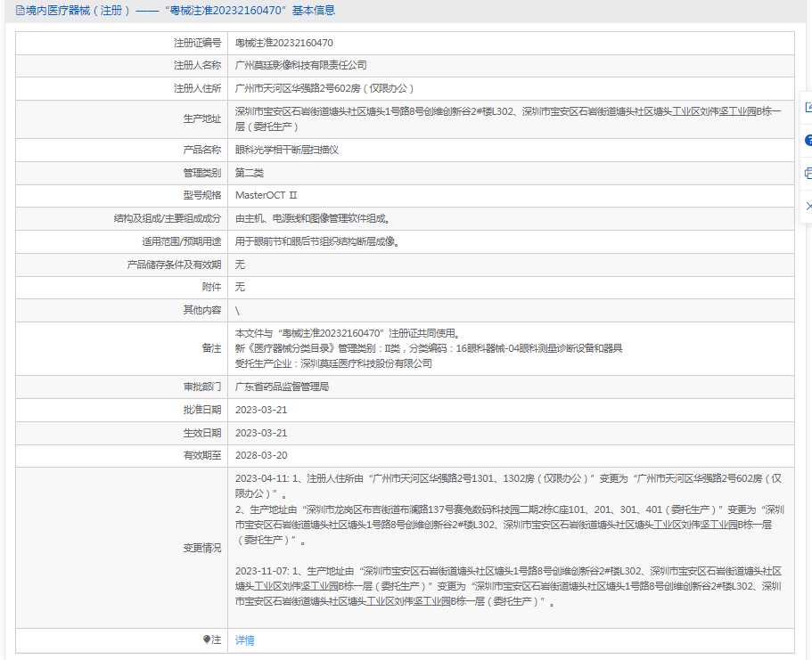Select registrant name 广州莫廷影像科技有限责任公司
Viewport: 812px width, 660px height.
(x=301, y=65)
